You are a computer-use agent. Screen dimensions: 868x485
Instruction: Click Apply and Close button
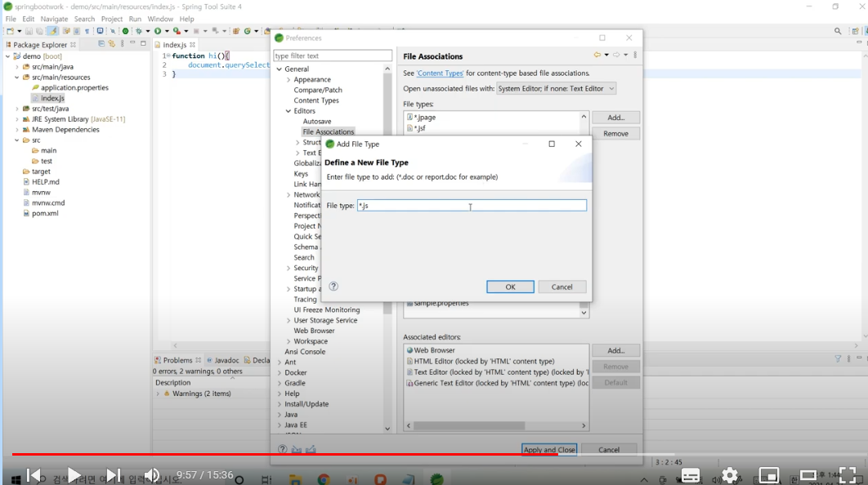549,450
